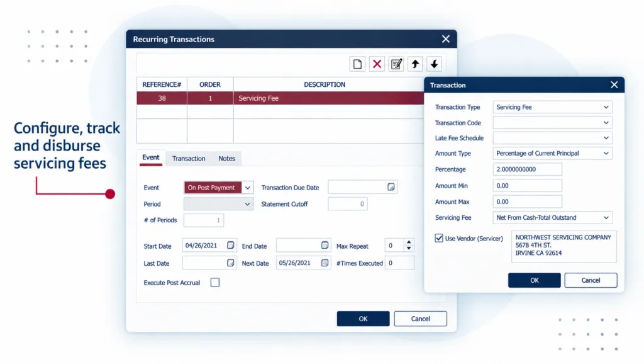Click the #Times Executed field
The height and width of the screenshot is (364, 644).
[x=399, y=263]
